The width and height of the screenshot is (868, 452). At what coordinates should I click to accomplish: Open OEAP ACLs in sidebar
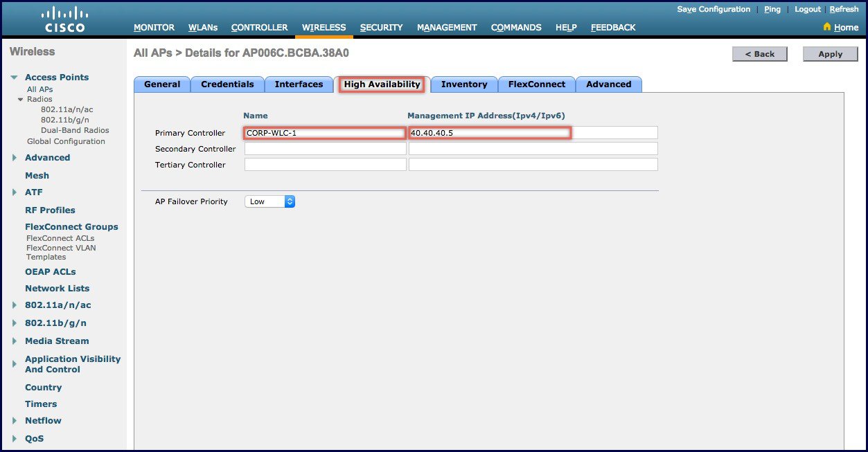coord(51,272)
